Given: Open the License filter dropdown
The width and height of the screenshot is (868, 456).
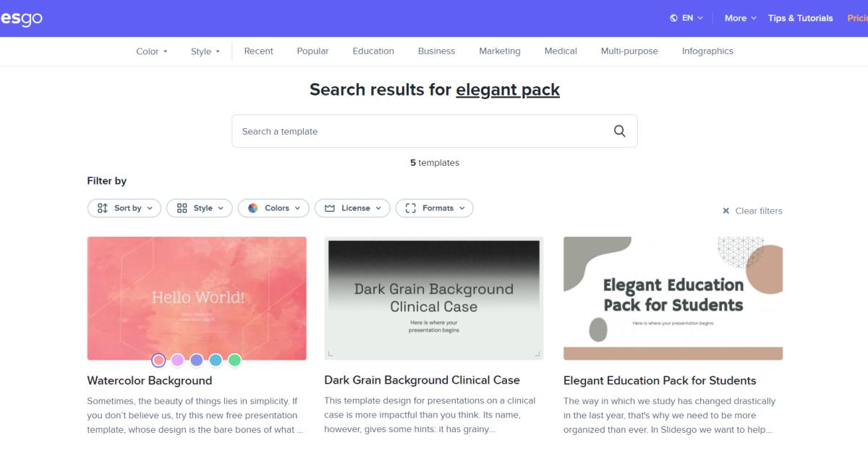Looking at the screenshot, I should pos(352,208).
